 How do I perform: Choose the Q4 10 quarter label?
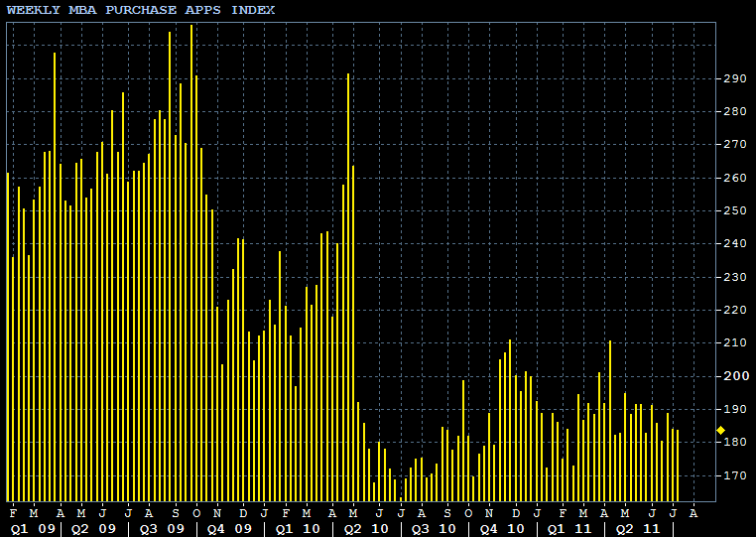501,529
